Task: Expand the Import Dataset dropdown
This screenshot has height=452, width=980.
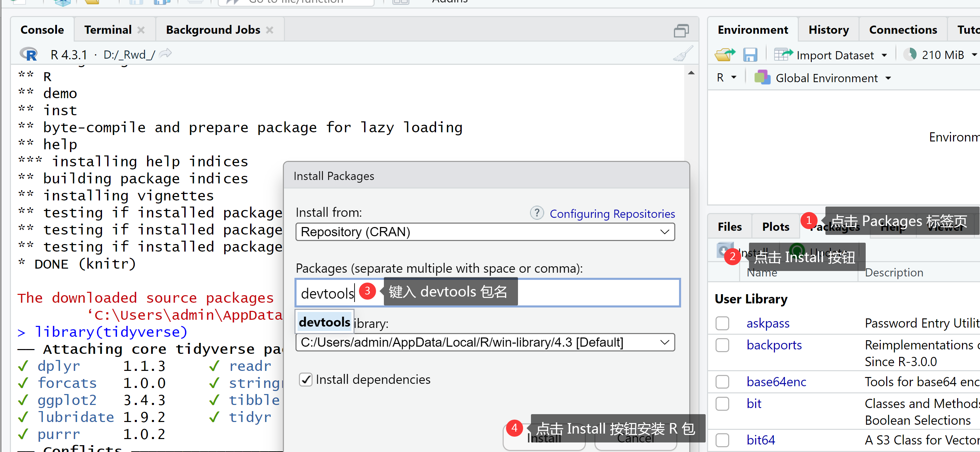Action: [x=884, y=56]
